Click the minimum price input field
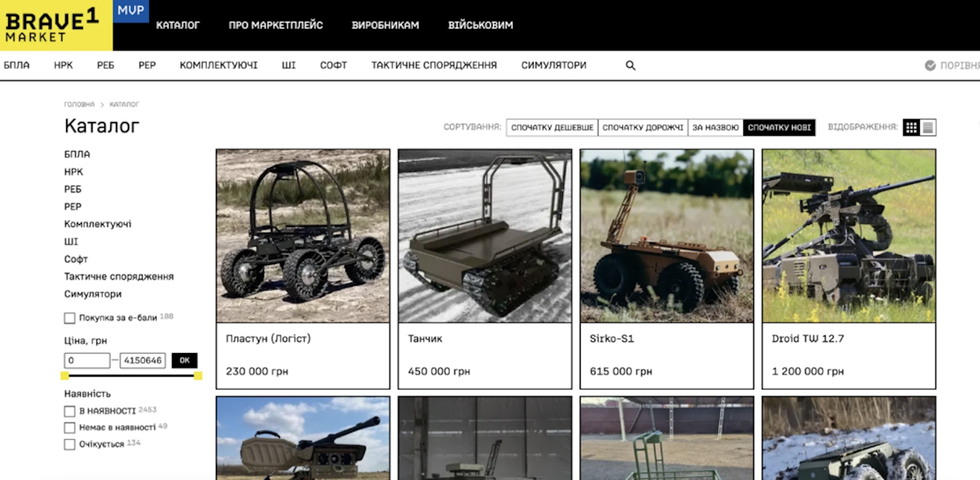Image resolution: width=980 pixels, height=480 pixels. pyautogui.click(x=87, y=361)
